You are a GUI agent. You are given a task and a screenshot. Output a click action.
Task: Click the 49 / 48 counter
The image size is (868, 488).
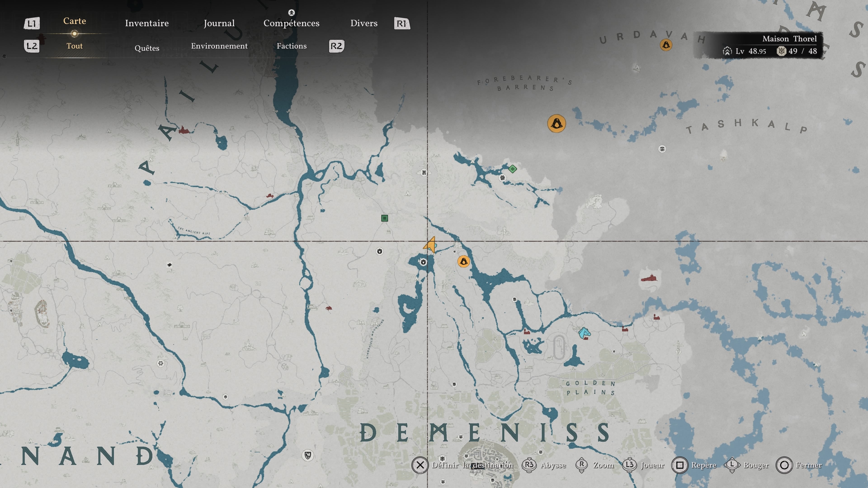pyautogui.click(x=797, y=51)
